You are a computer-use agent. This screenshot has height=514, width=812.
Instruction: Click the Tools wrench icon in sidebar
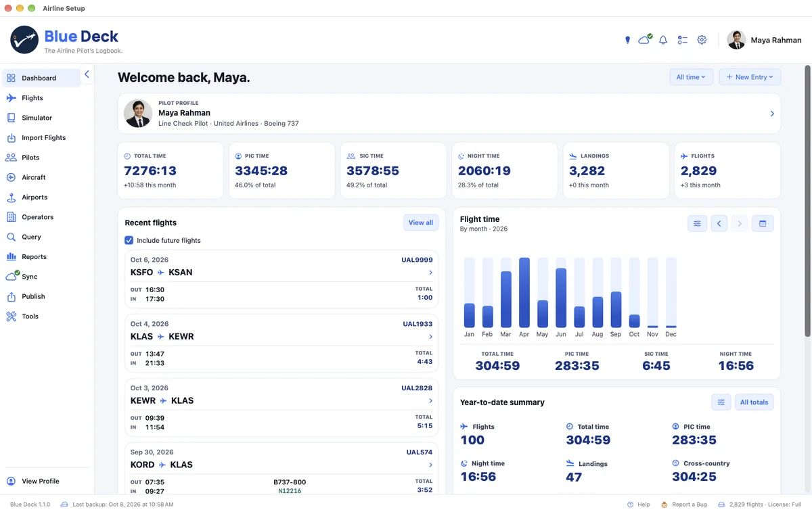point(11,317)
